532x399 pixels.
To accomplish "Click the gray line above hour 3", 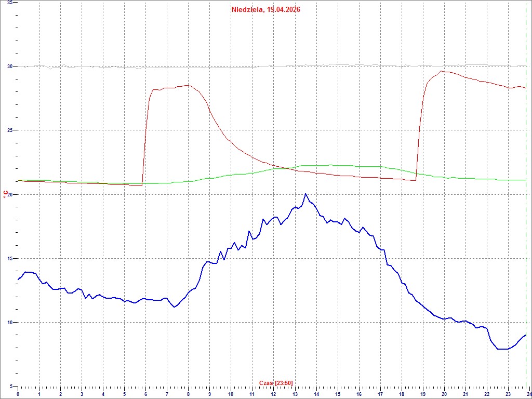I will [x=82, y=66].
